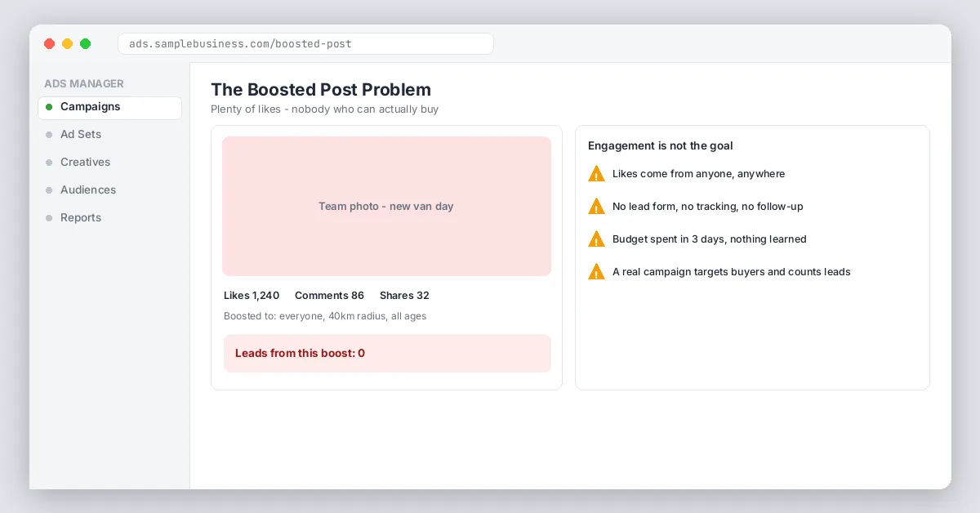Click the browser address bar URL

(305, 43)
